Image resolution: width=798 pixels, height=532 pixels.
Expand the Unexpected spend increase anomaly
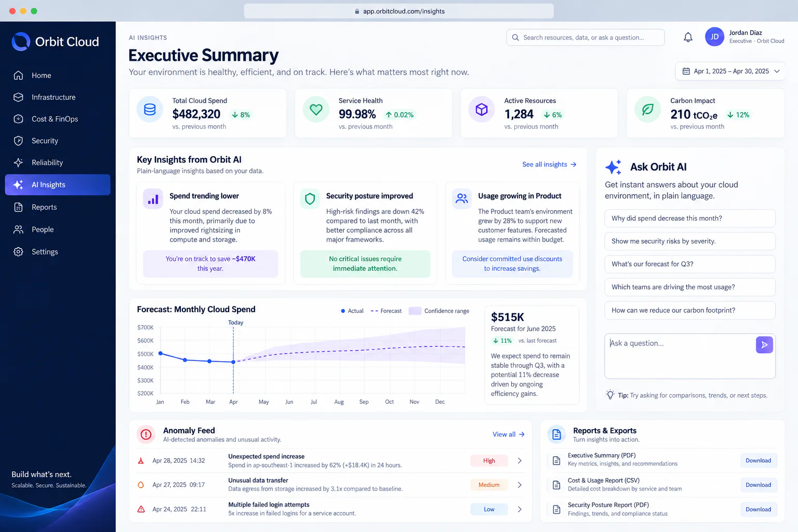click(x=520, y=461)
